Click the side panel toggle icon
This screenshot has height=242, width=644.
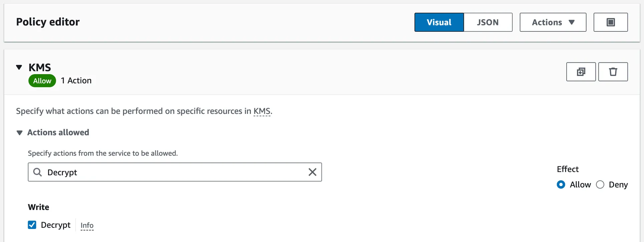click(x=610, y=22)
